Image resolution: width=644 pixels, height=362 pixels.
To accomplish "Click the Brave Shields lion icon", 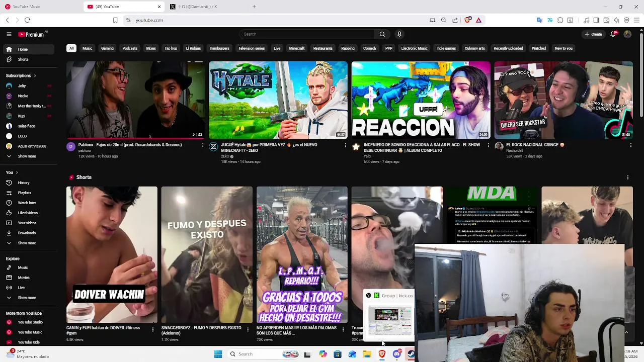I will [x=468, y=20].
